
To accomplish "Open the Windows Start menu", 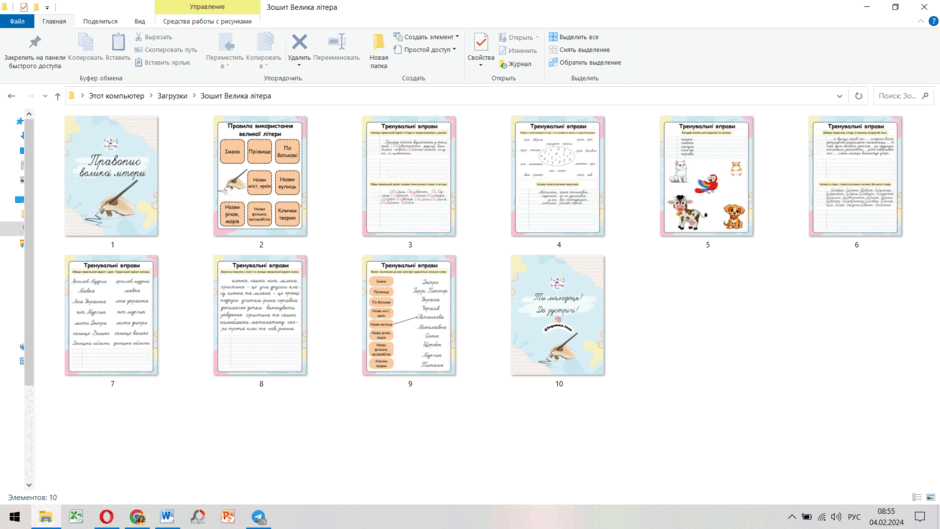I will (x=14, y=516).
